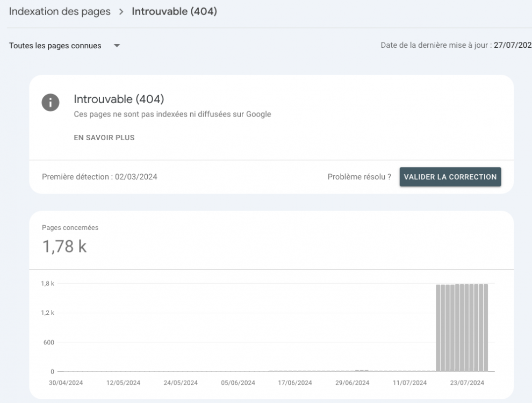Select the Première détection : 02/03/2024 text
This screenshot has width=532, height=403.
(99, 177)
